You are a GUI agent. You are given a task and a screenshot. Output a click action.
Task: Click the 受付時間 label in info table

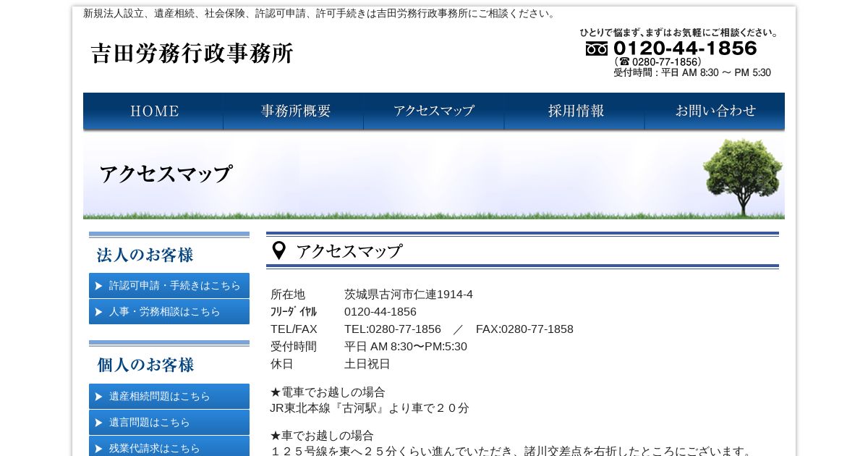click(294, 347)
